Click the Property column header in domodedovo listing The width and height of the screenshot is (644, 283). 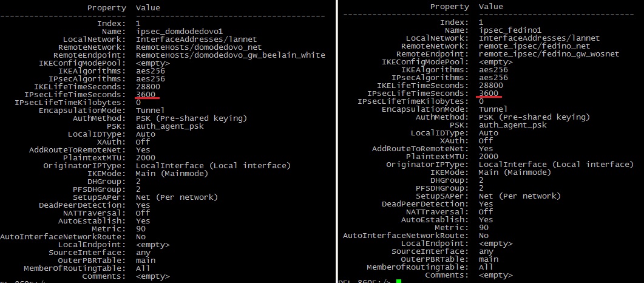tap(107, 8)
